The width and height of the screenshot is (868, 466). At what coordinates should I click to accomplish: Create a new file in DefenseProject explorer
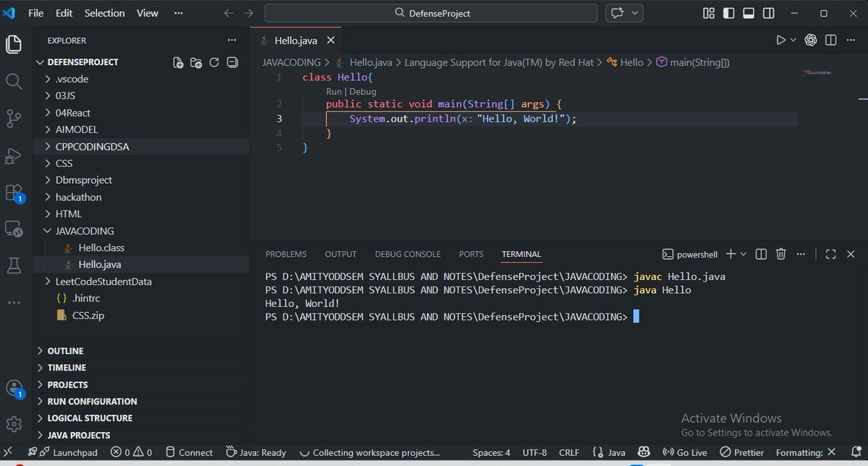pyautogui.click(x=178, y=63)
